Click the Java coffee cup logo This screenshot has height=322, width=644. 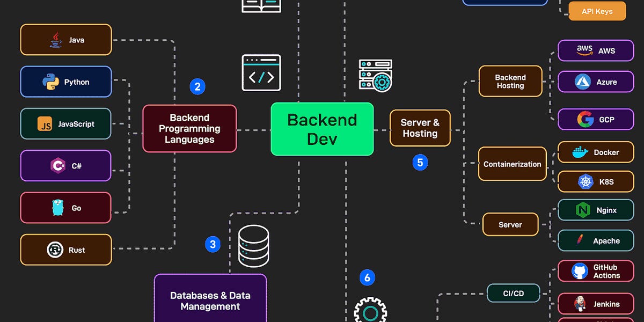click(x=55, y=40)
